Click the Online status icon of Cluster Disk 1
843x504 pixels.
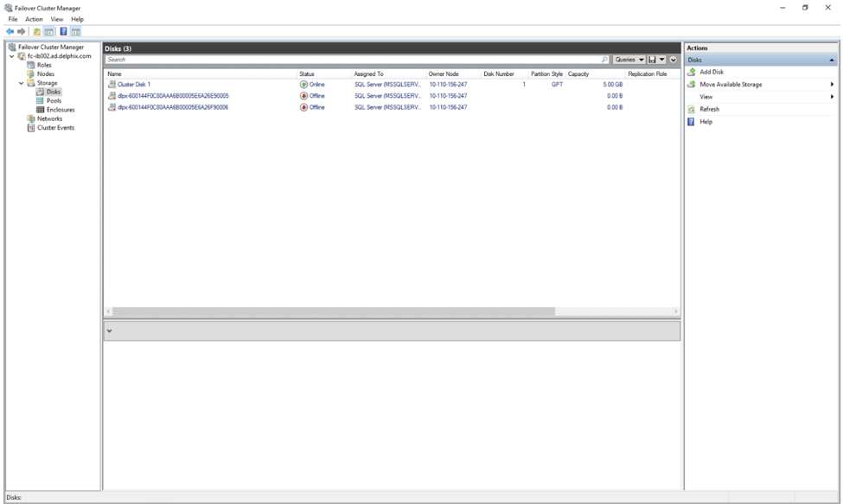[303, 84]
